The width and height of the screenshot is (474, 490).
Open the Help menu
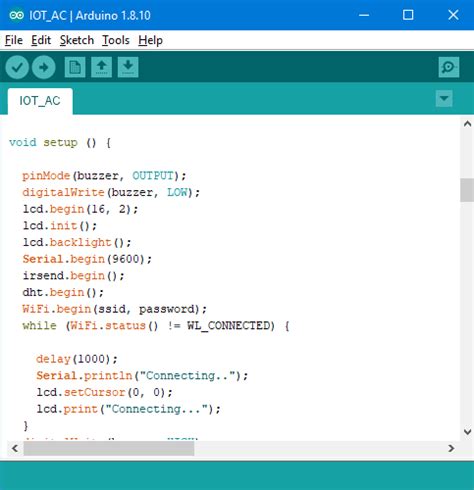(x=150, y=40)
